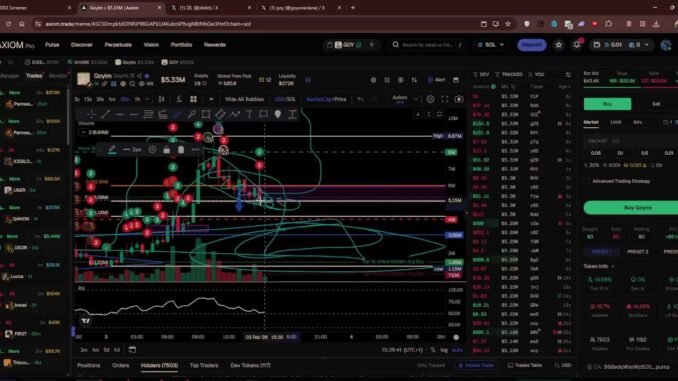Pick line color pencil in floating toolbar
The height and width of the screenshot is (381, 678).
click(x=112, y=150)
